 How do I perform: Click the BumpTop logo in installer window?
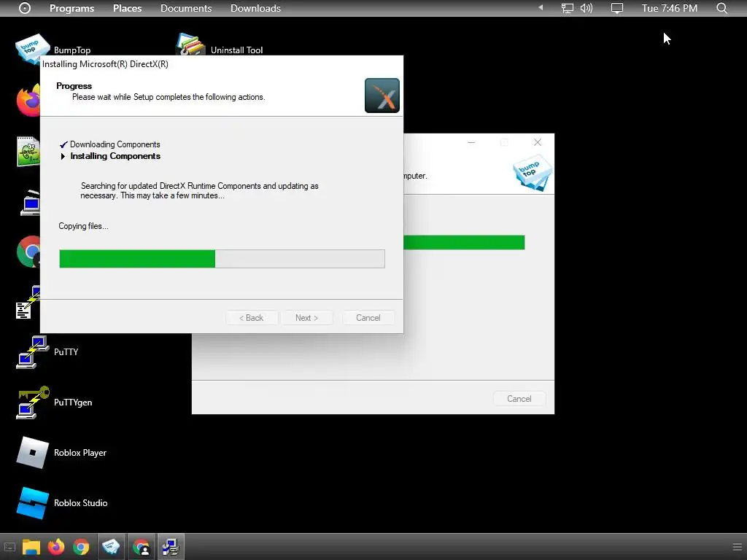pyautogui.click(x=532, y=172)
